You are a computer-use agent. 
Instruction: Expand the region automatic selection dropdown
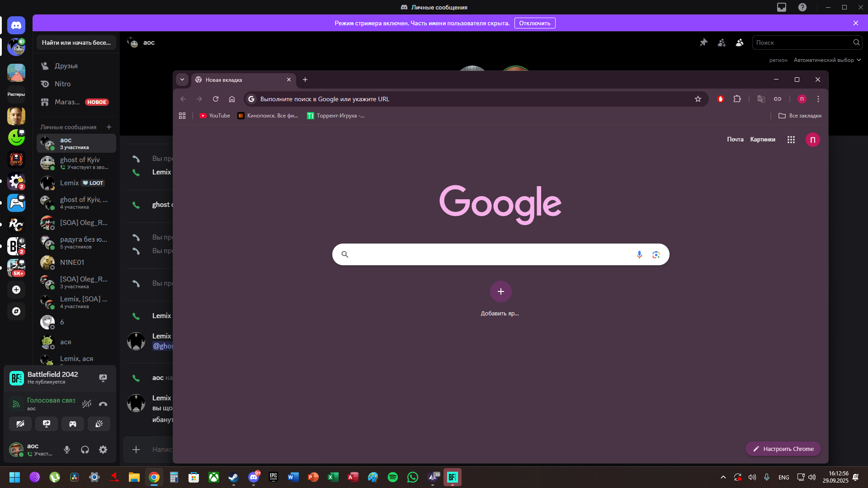(827, 60)
